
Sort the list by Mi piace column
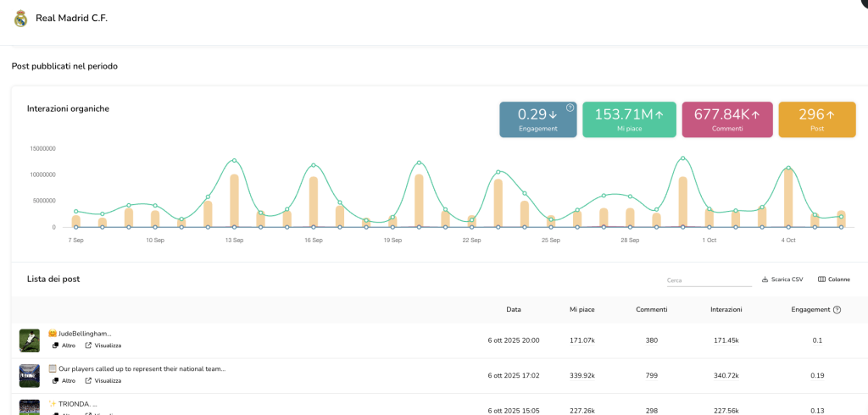(x=581, y=310)
